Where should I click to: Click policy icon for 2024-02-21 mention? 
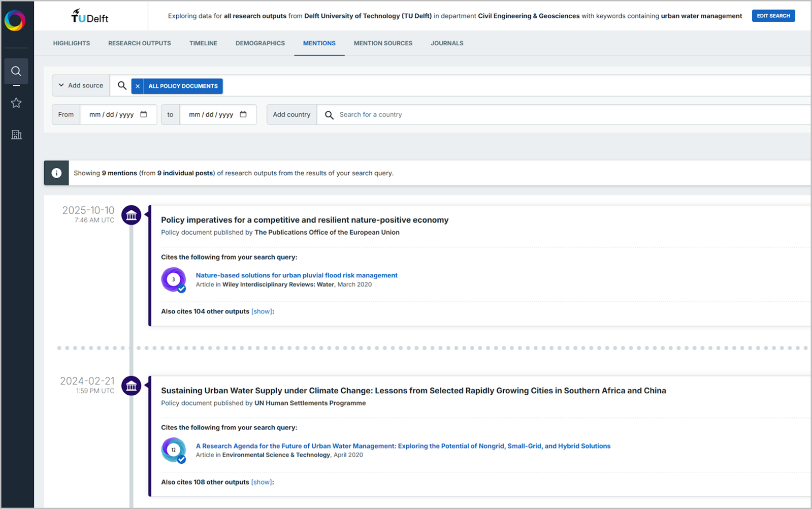tap(132, 386)
